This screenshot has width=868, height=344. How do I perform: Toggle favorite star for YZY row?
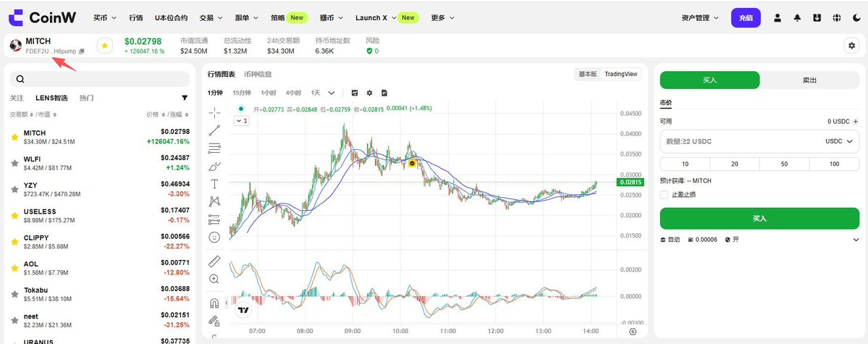[14, 189]
